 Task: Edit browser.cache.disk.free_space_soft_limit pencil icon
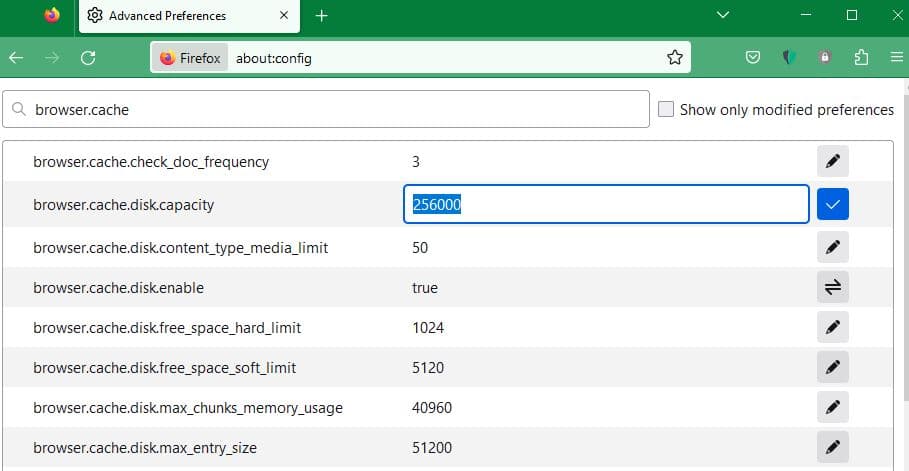tap(832, 368)
